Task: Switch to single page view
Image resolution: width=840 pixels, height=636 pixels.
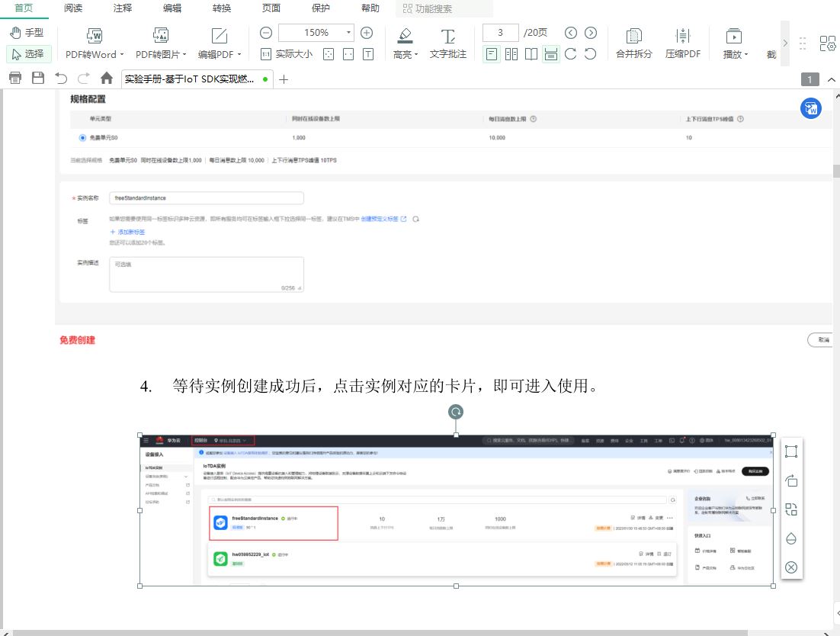Action: [492, 54]
